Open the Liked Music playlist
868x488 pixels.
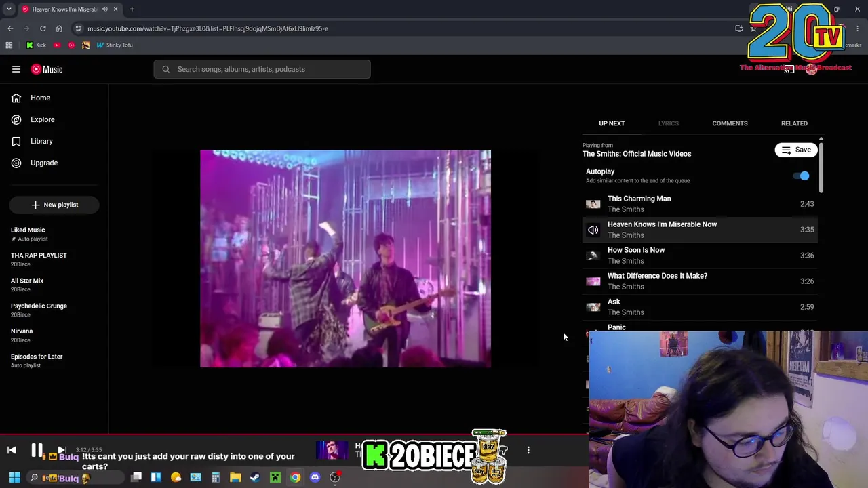click(54, 234)
